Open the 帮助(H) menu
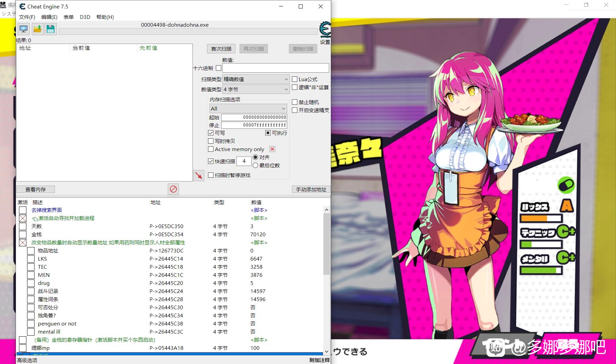The height and width of the screenshot is (364, 616). pyautogui.click(x=105, y=17)
